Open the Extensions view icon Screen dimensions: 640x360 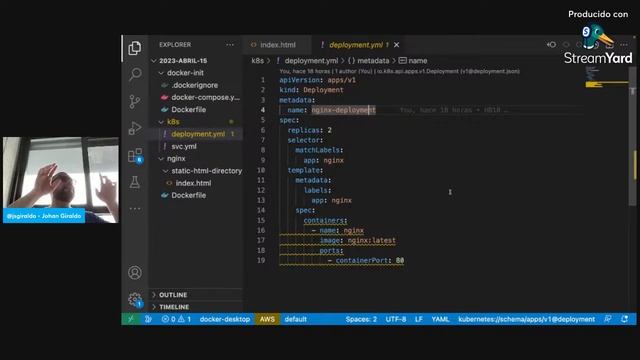coord(135,155)
